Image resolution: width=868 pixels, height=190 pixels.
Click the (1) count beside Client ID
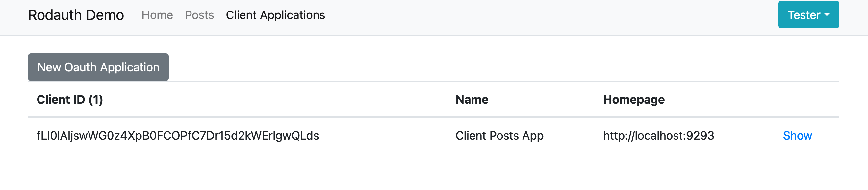(x=96, y=100)
